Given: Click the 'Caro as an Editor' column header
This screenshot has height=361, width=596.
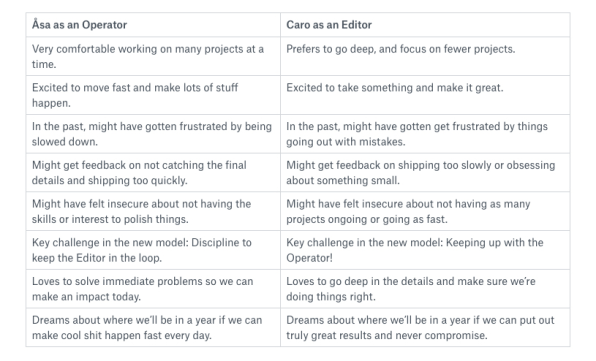Looking at the screenshot, I should pos(425,25).
